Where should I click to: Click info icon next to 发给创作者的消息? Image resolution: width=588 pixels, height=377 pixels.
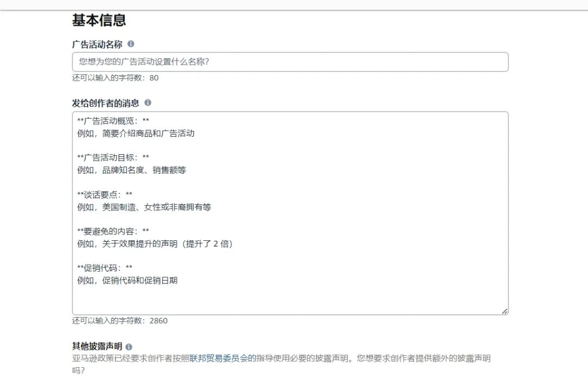coord(148,102)
